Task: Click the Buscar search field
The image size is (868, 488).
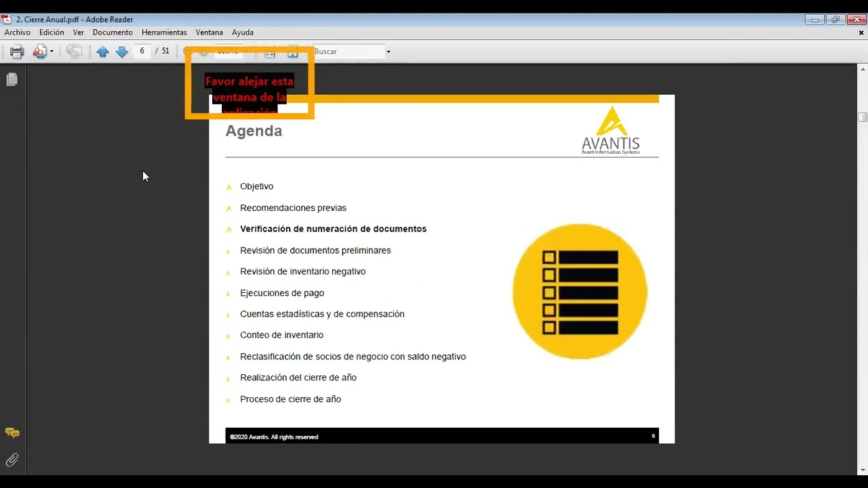Action: [349, 52]
